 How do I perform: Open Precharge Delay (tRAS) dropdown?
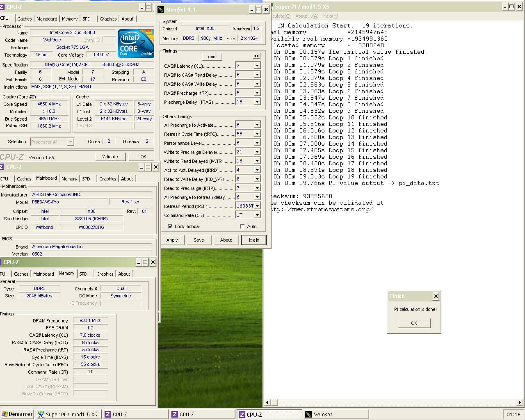click(257, 102)
